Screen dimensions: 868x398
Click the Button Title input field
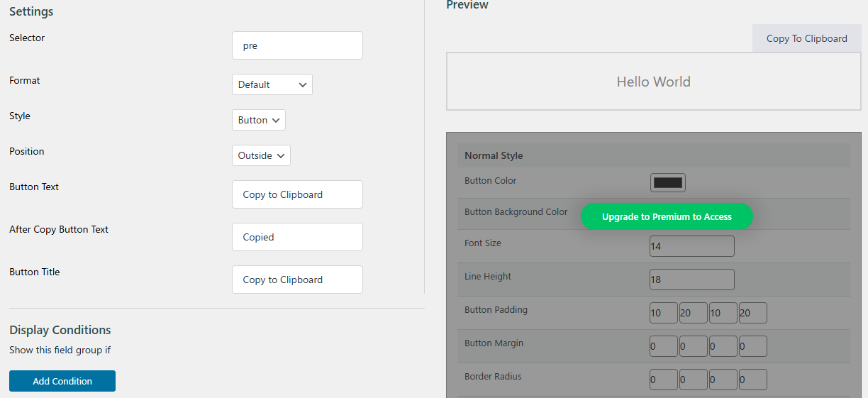click(297, 280)
